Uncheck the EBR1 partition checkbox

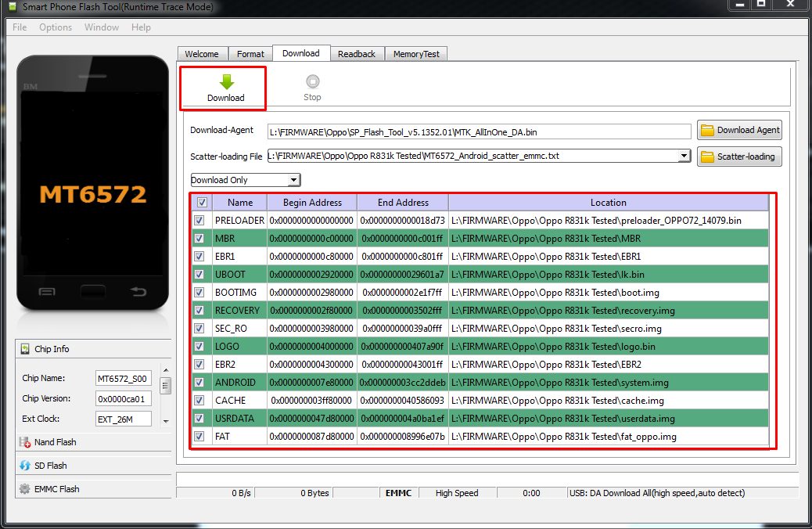tap(199, 257)
